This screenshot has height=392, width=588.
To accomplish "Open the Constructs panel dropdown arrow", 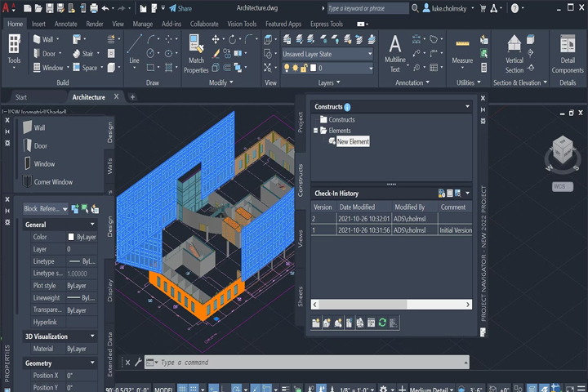I will pyautogui.click(x=467, y=106).
